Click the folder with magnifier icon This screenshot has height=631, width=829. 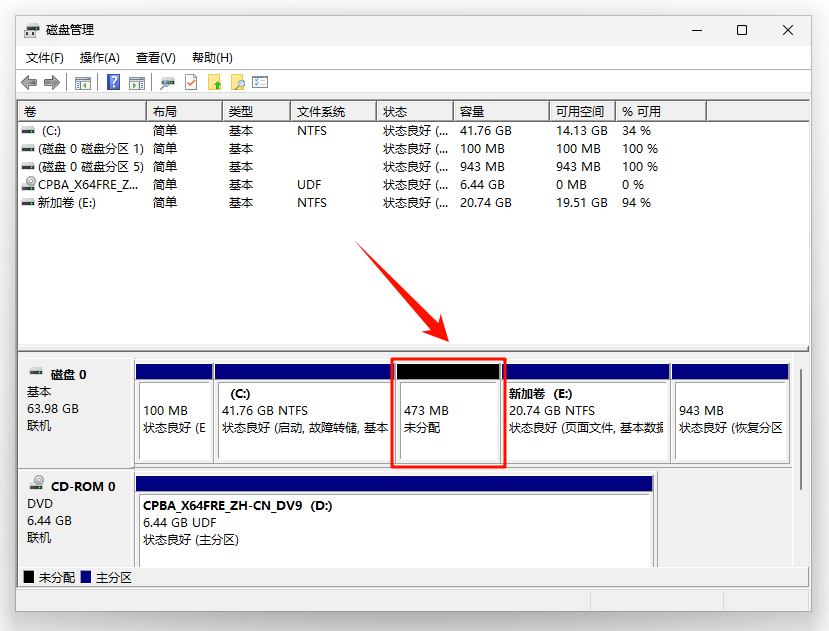pos(237,83)
